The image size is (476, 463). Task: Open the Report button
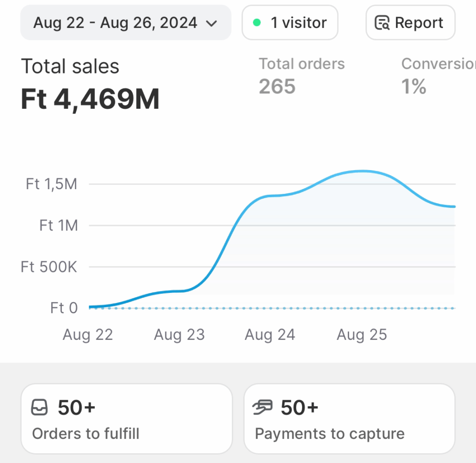tap(410, 23)
